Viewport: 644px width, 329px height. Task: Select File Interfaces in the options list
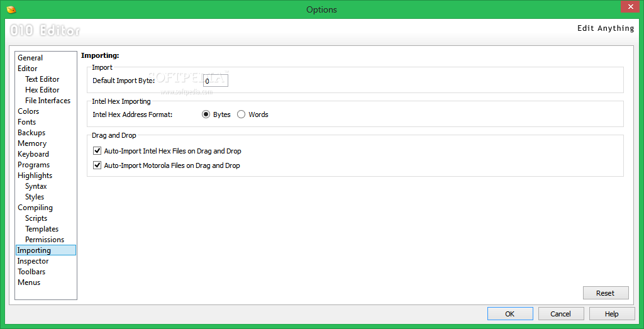[x=48, y=101]
